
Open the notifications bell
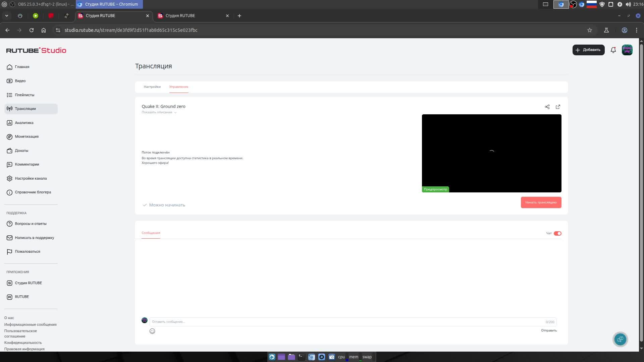pyautogui.click(x=613, y=50)
